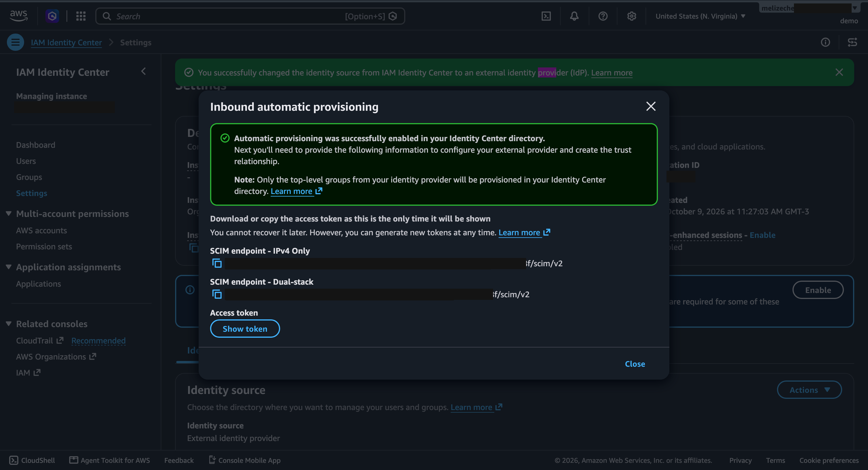Open the console settings gear icon
Screen dimensions: 868x470
coord(631,16)
